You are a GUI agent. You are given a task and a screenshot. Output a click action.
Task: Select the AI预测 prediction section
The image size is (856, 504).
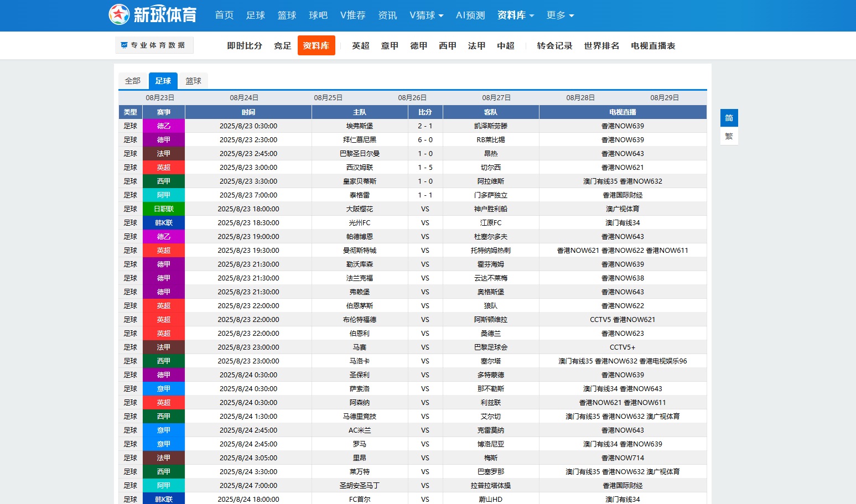point(469,15)
